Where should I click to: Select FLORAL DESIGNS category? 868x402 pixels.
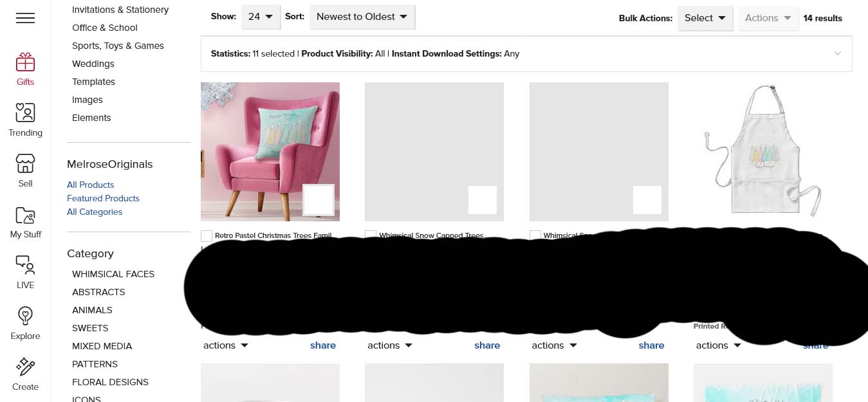coord(110,382)
